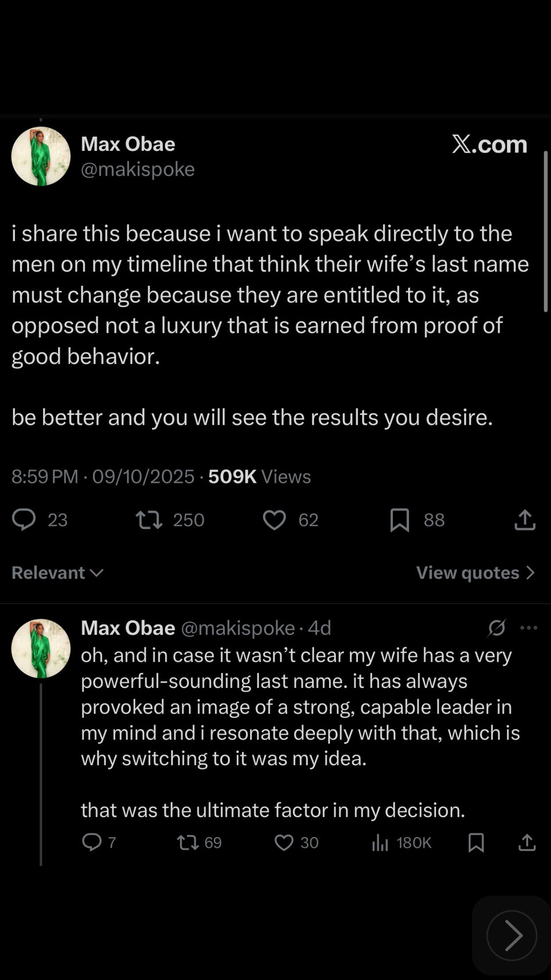The height and width of the screenshot is (980, 551).
Task: Open View quotes
Action: coord(475,573)
